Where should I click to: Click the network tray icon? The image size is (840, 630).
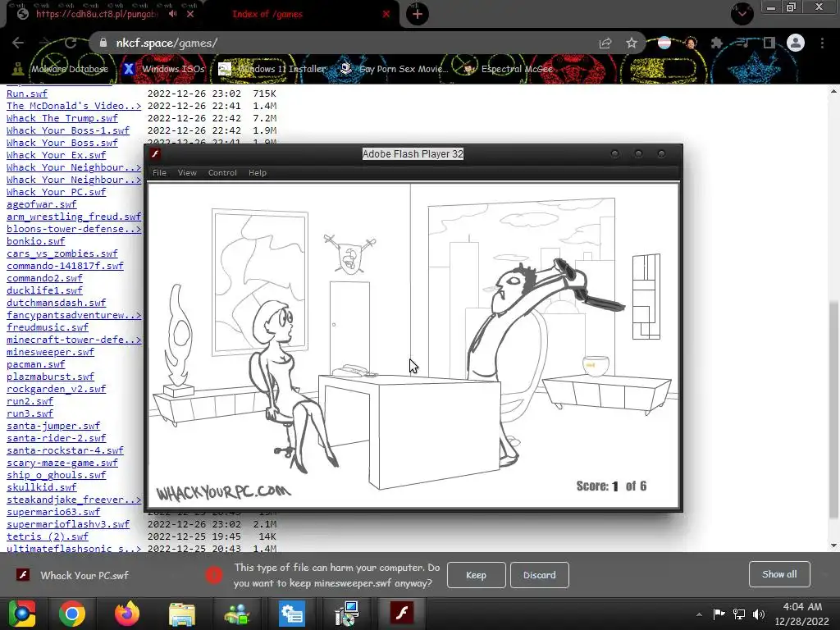click(739, 614)
